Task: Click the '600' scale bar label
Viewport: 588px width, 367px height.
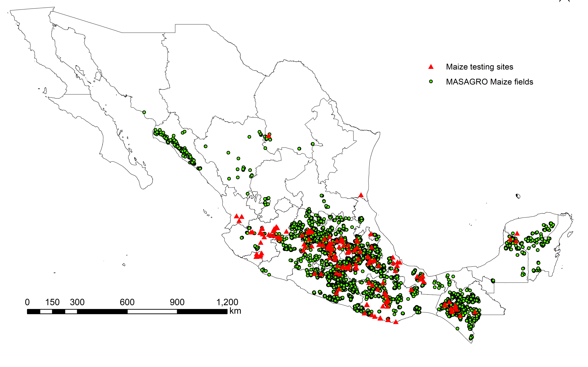Action: 127,302
